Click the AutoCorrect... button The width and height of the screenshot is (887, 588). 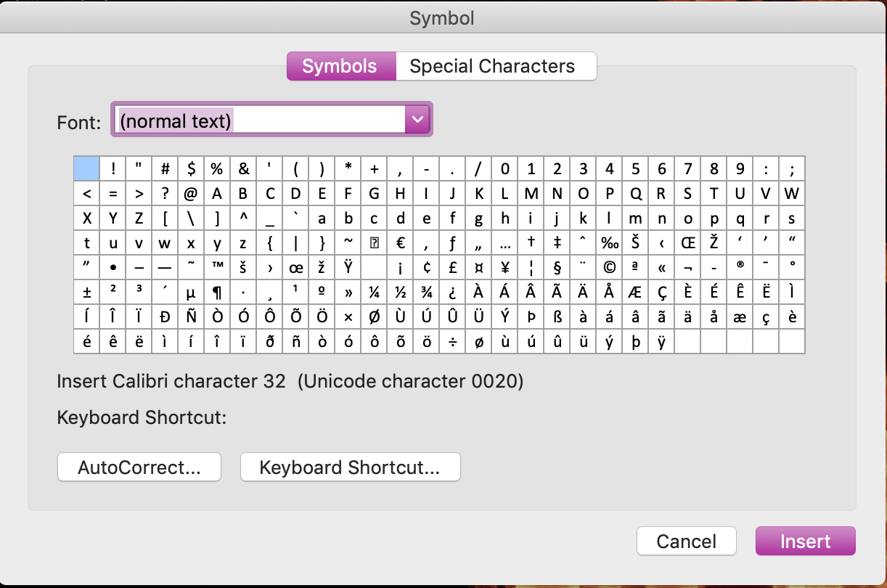(x=139, y=467)
